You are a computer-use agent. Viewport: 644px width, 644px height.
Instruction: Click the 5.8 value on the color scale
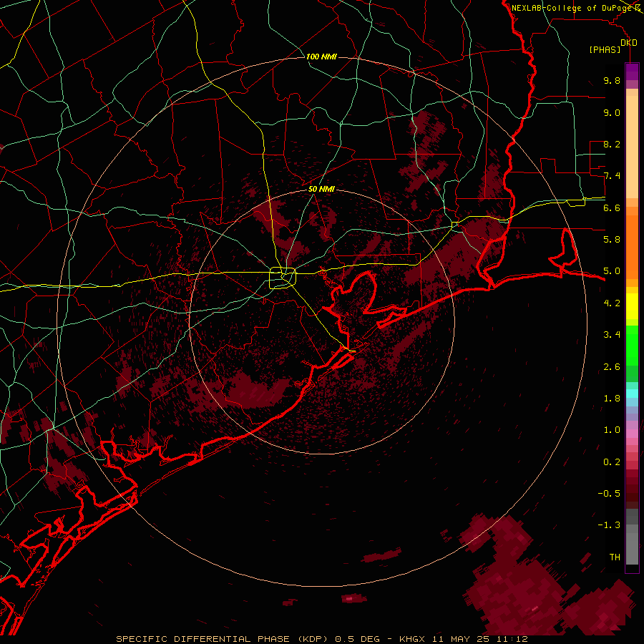tap(612, 240)
